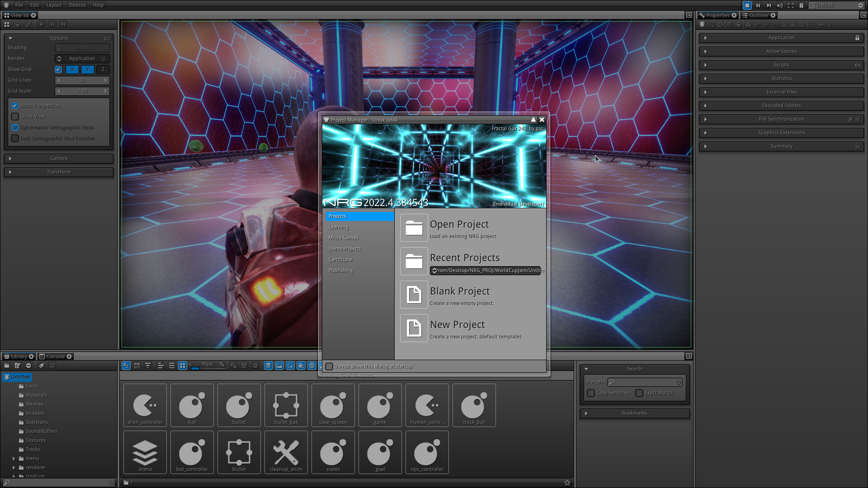The image size is (868, 488).
Task: Open the Devices menu
Action: 77,5
